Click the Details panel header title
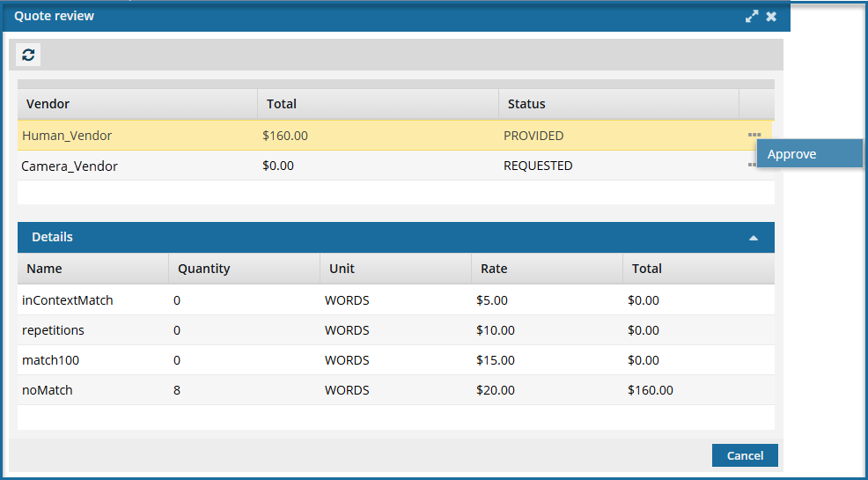The width and height of the screenshot is (868, 480). 53,237
